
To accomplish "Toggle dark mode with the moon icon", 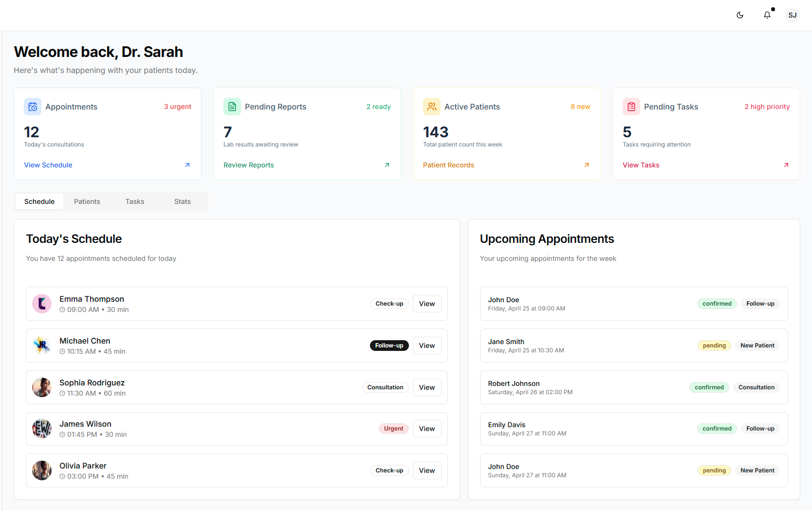I will coord(740,15).
